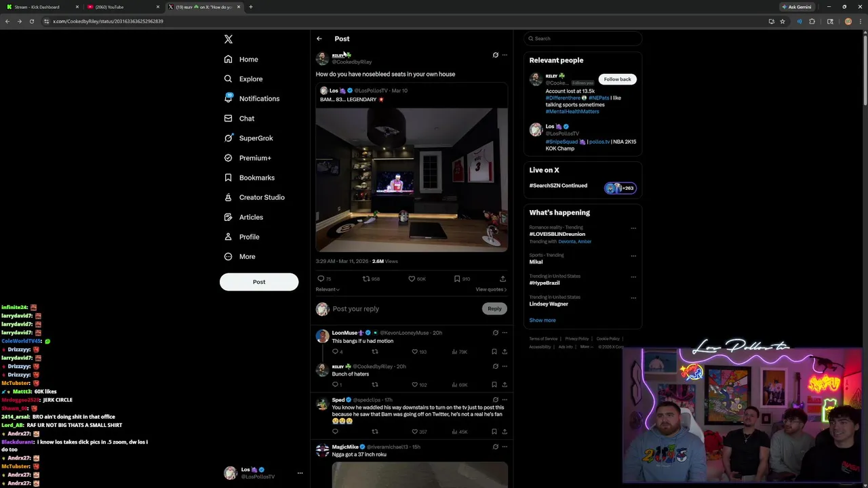Open a new browser tab
The image size is (868, 488).
[x=251, y=7]
